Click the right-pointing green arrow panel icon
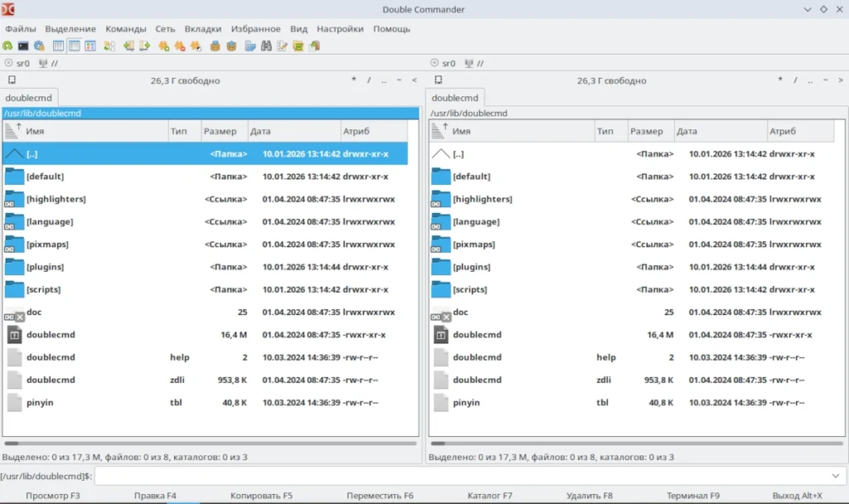The width and height of the screenshot is (849, 504). pos(144,46)
